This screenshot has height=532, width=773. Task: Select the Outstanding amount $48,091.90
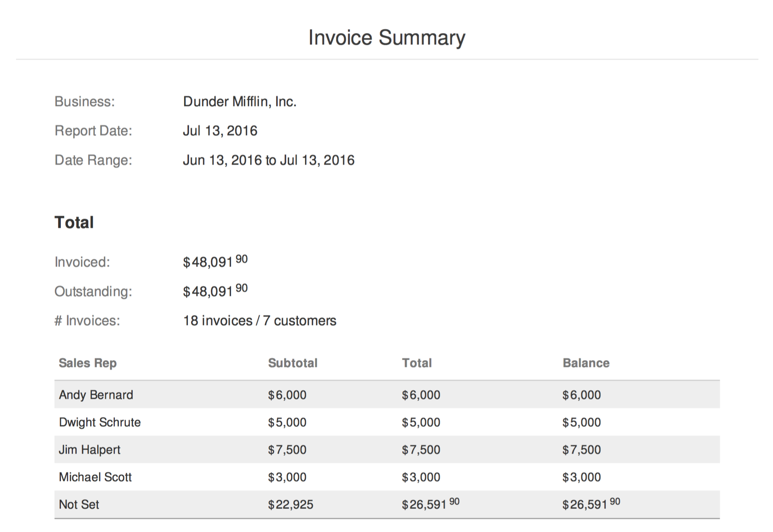click(x=215, y=291)
